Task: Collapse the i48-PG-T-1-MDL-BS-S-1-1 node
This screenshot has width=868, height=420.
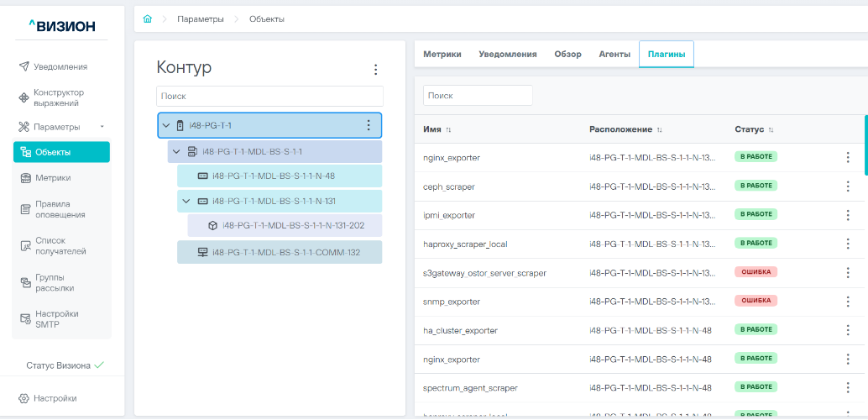Action: tap(176, 151)
